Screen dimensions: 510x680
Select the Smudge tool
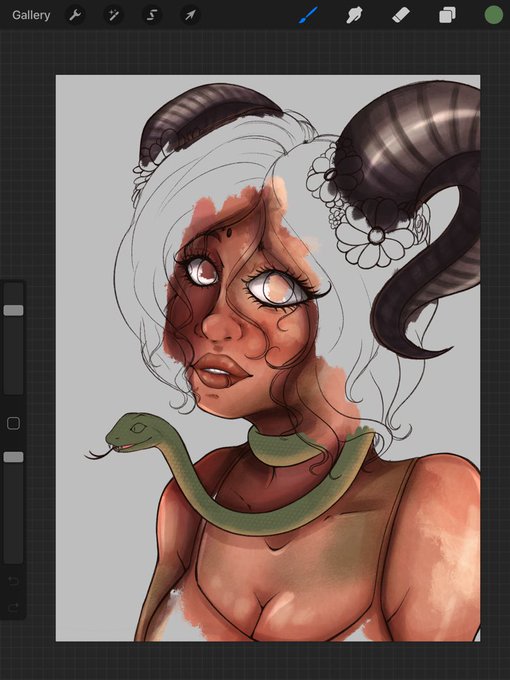pos(354,16)
